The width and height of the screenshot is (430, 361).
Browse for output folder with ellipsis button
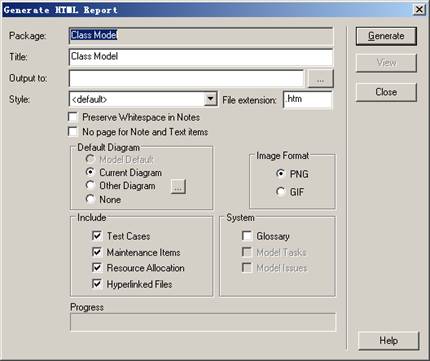pyautogui.click(x=320, y=79)
